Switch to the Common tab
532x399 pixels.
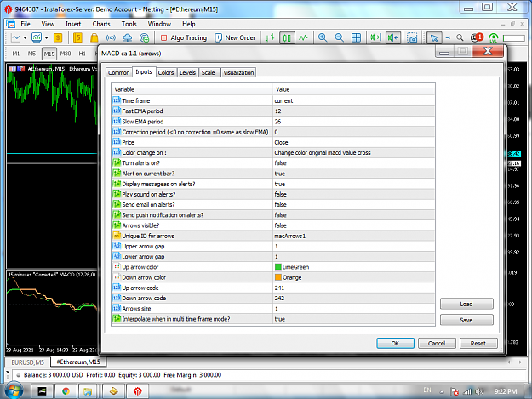[119, 72]
